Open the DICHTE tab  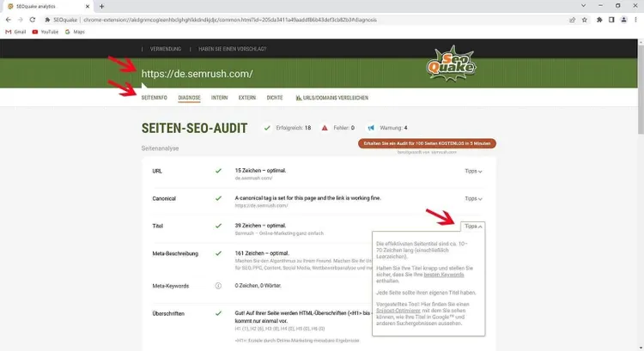coord(275,98)
